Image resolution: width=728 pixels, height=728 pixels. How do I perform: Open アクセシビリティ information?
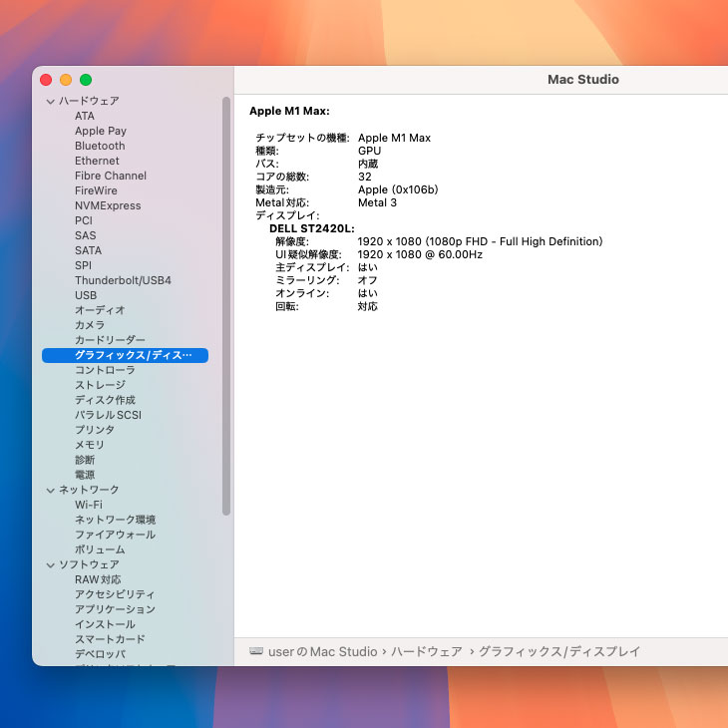115,594
